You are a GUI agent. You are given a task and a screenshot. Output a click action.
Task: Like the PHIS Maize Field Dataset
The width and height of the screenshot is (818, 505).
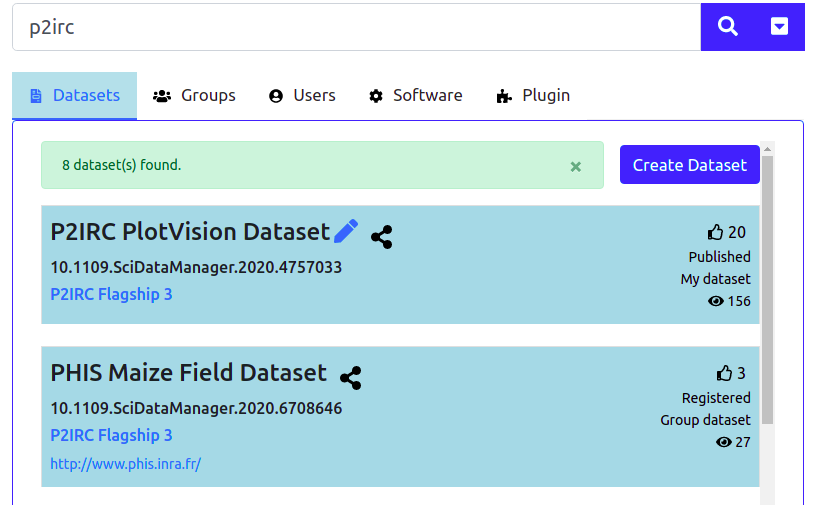click(x=725, y=373)
